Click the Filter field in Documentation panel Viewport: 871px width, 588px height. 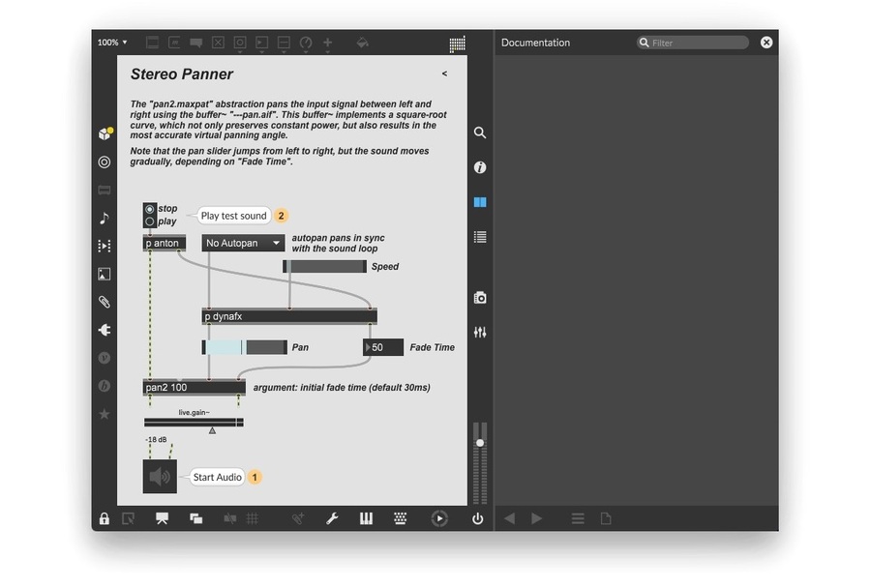[693, 43]
